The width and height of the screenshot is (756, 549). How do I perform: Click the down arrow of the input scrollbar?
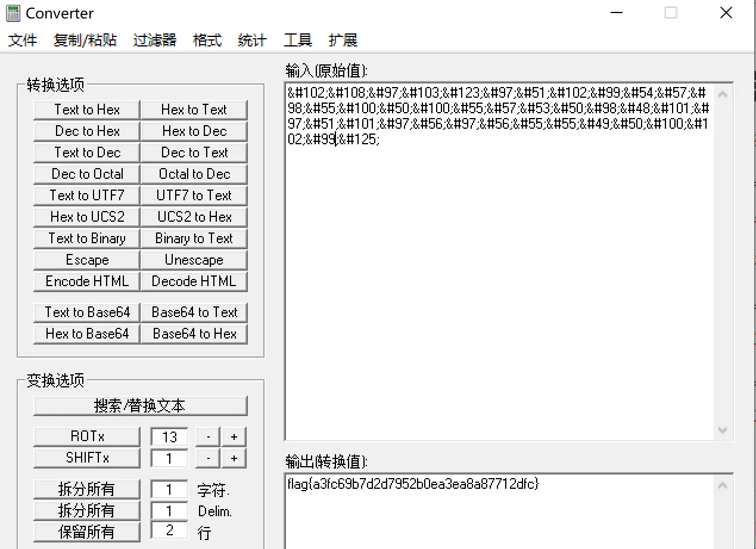(x=723, y=430)
